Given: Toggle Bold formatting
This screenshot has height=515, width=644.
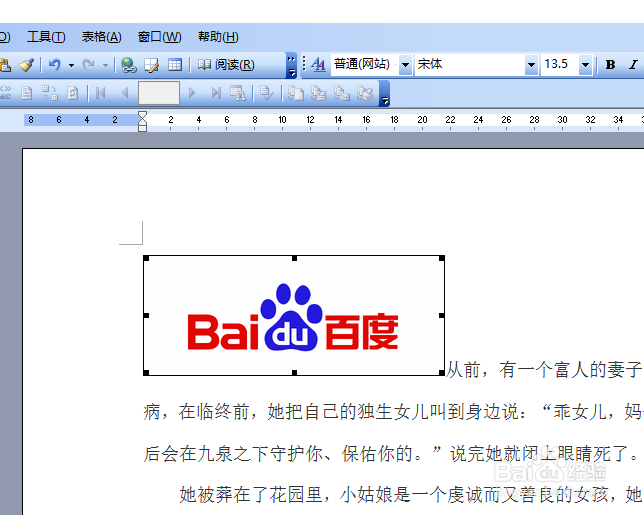Looking at the screenshot, I should 610,64.
